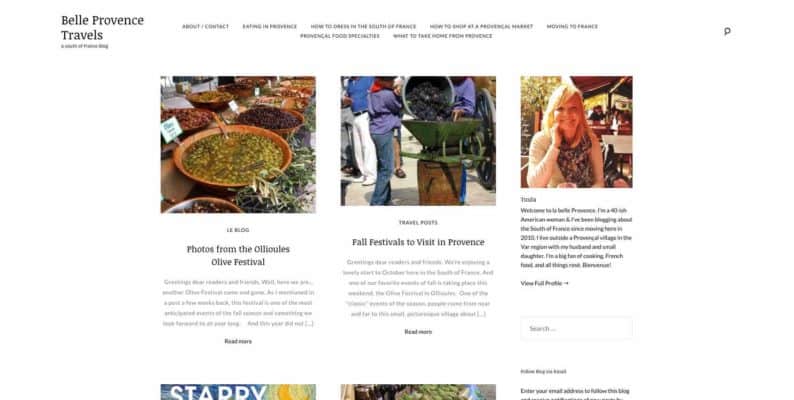Open Fall Festivals to Visit in Provence
Screen dimensions: 794x400
(x=418, y=242)
